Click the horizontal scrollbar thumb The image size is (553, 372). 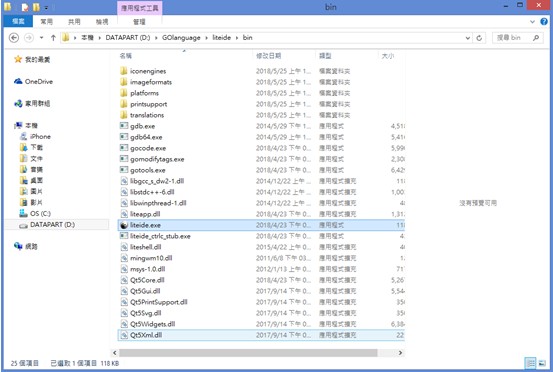pos(248,353)
